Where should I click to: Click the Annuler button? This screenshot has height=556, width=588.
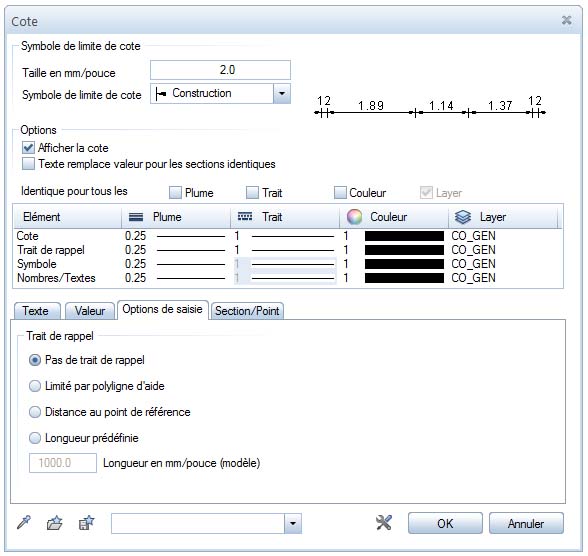pyautogui.click(x=526, y=523)
